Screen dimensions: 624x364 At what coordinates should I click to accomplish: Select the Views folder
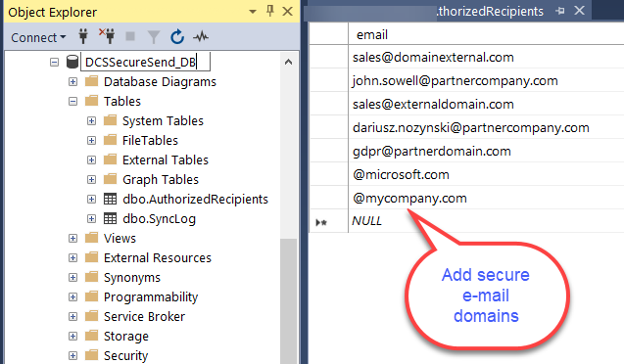coord(120,238)
